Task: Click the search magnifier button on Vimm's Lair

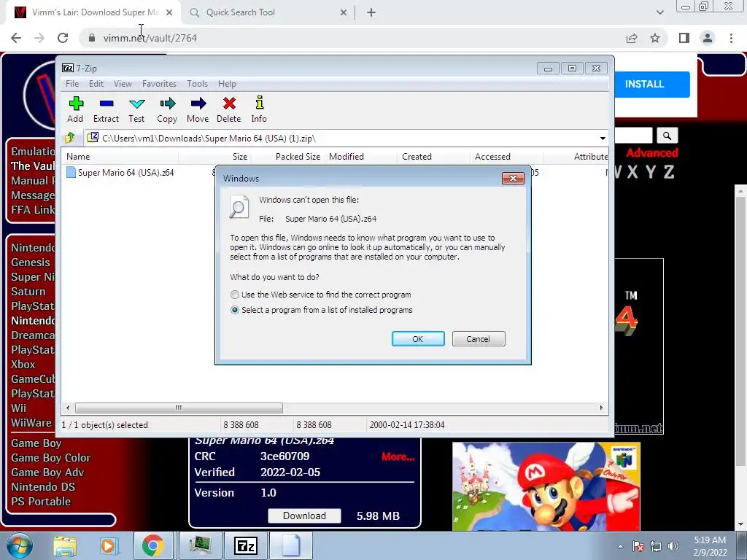Action: point(667,136)
